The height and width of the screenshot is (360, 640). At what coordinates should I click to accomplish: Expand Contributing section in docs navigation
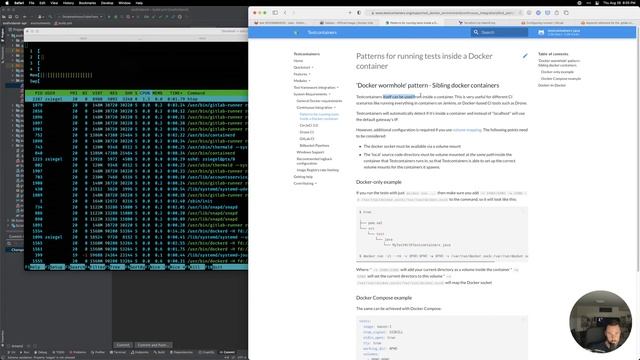click(305, 183)
